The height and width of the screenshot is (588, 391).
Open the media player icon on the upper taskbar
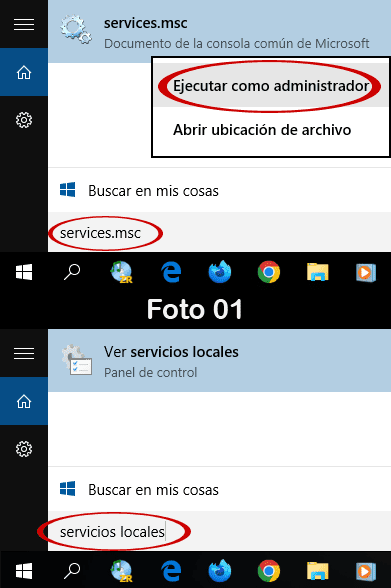pos(366,272)
